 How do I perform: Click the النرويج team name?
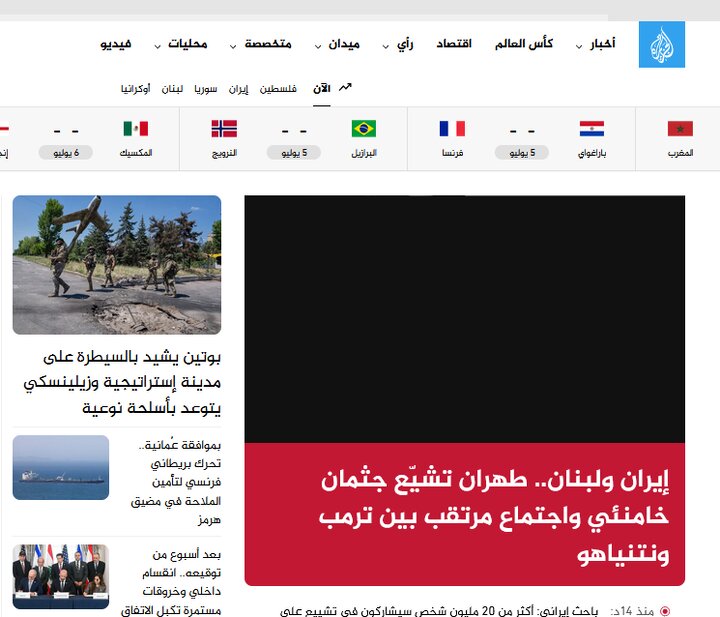pos(224,153)
